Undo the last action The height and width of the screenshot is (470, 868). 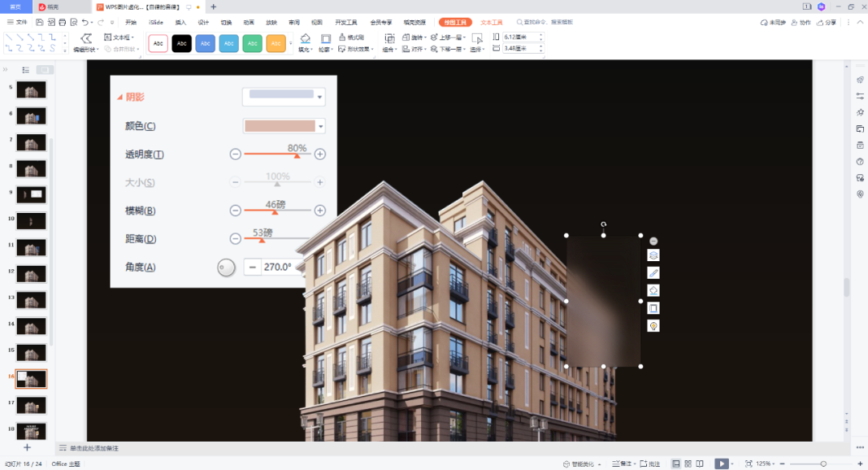(x=84, y=22)
